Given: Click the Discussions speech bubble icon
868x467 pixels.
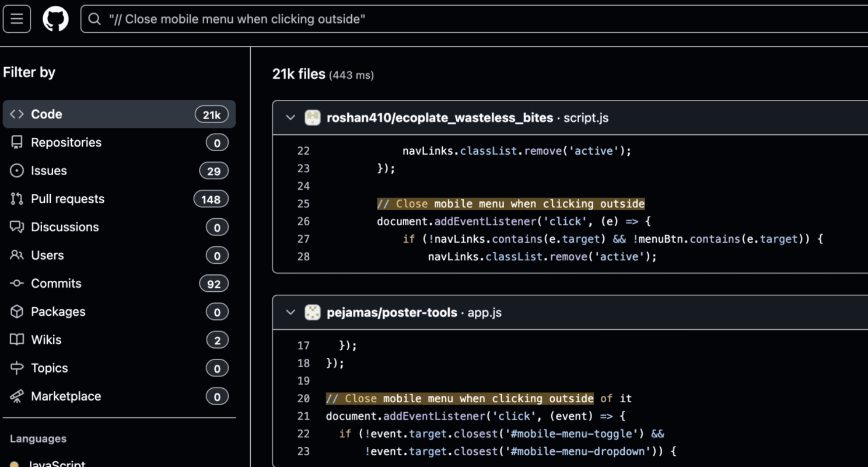Looking at the screenshot, I should [17, 227].
